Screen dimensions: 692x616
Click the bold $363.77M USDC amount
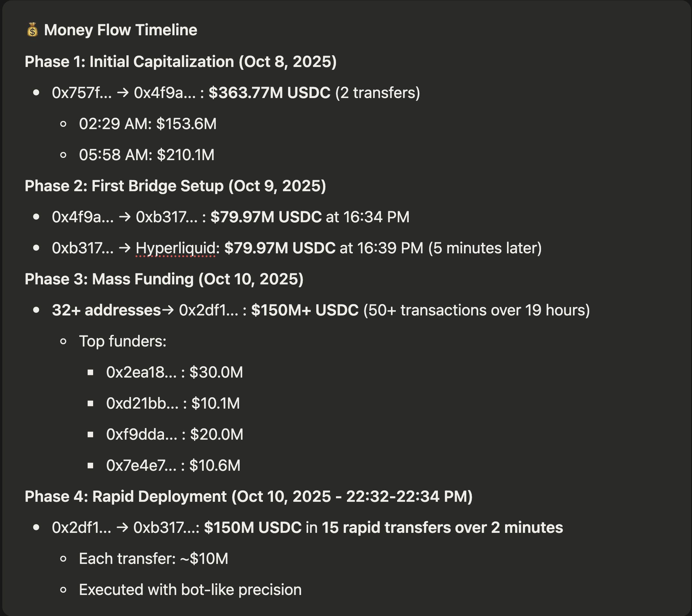(269, 93)
